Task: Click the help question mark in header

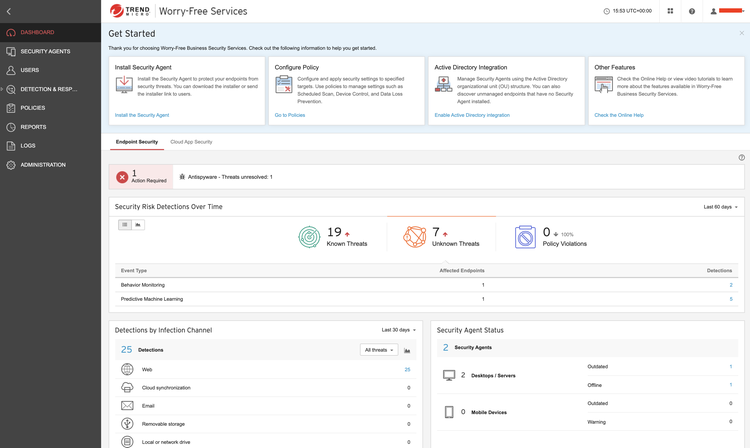Action: pyautogui.click(x=692, y=11)
